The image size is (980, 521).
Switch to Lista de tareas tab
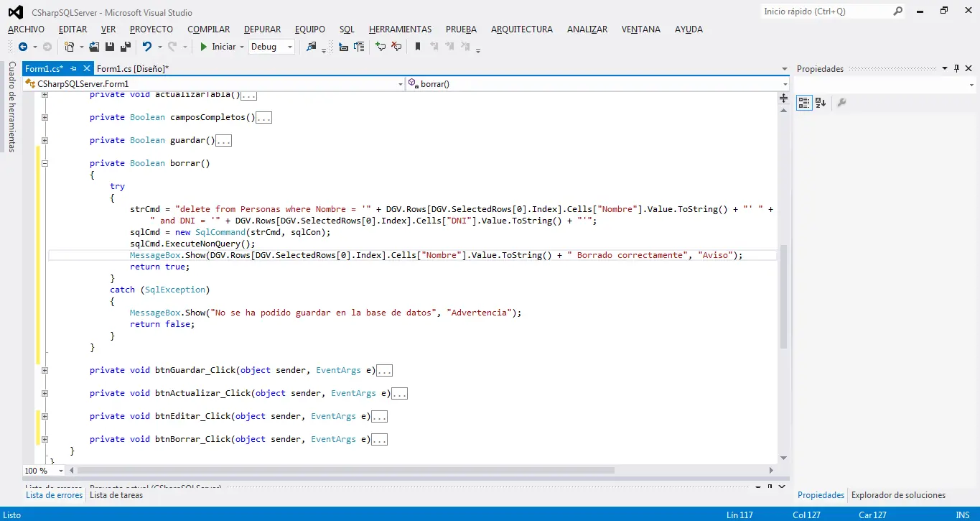click(116, 495)
